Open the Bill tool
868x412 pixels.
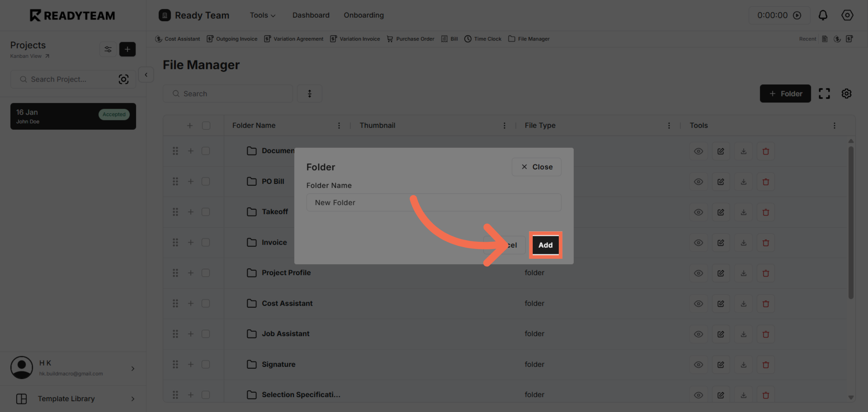[x=449, y=39]
